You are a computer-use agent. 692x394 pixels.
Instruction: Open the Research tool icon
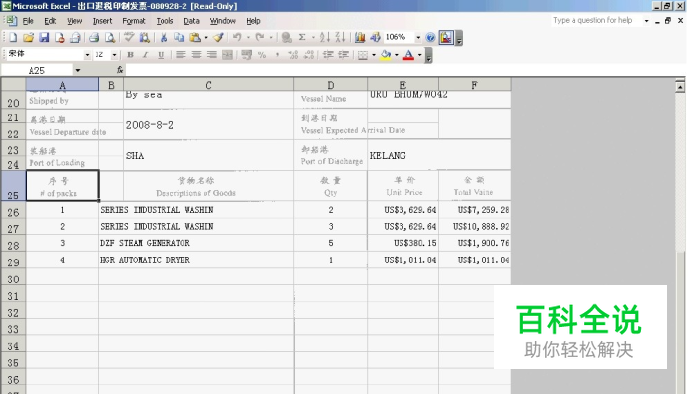click(144, 38)
